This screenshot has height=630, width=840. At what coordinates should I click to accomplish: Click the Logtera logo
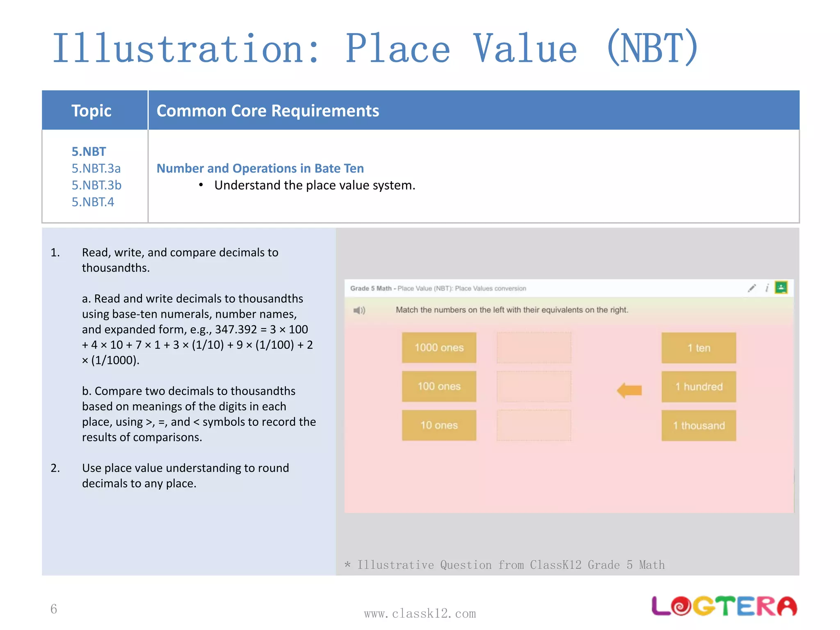point(724,606)
